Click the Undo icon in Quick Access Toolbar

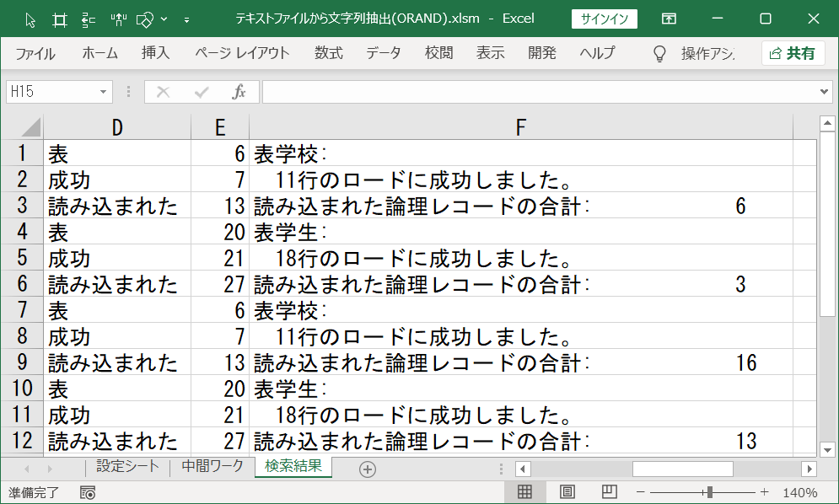click(x=88, y=19)
